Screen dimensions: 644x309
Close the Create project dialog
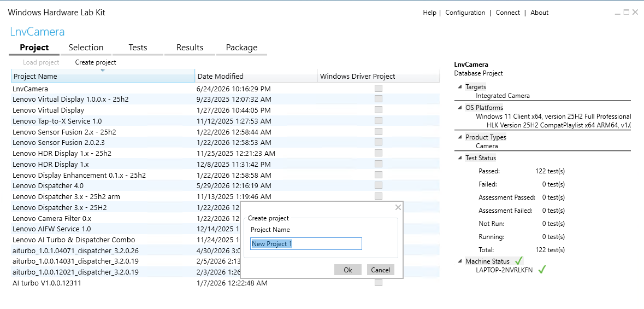pos(398,207)
